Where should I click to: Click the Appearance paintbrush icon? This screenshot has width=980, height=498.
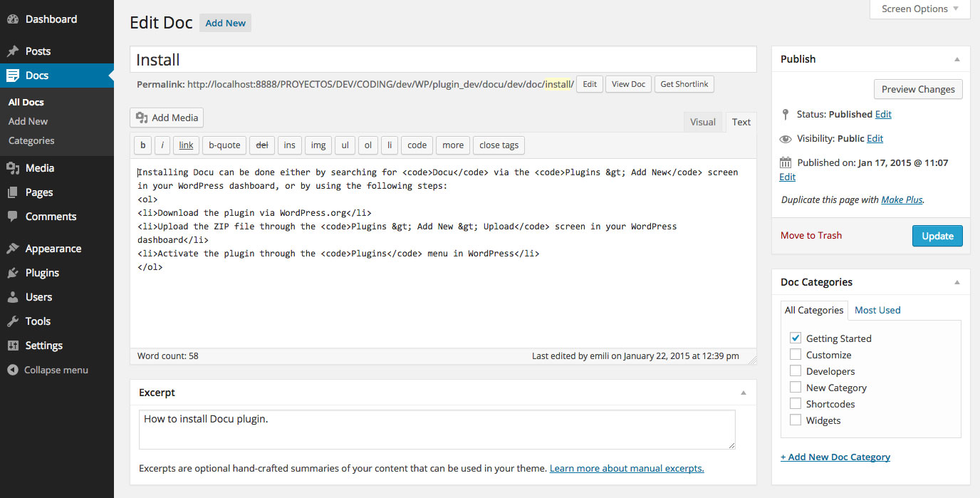coord(13,249)
